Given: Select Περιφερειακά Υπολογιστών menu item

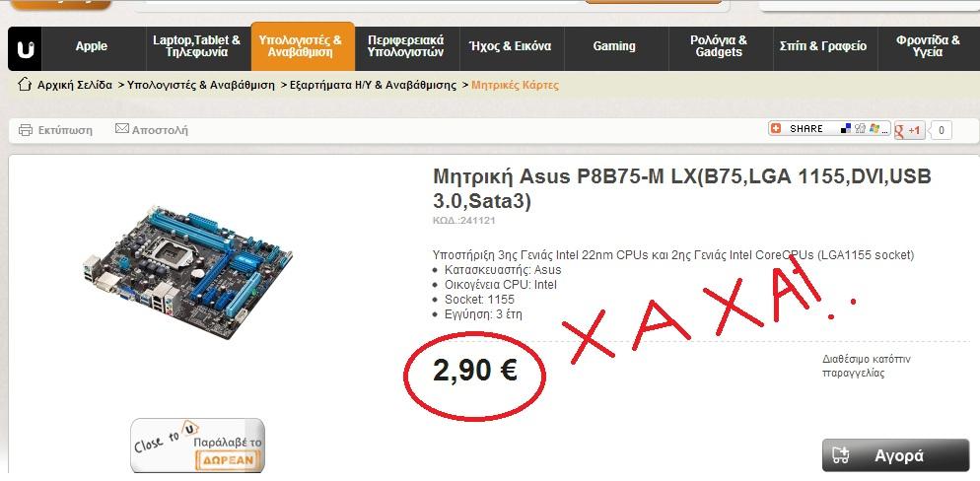Looking at the screenshot, I should (x=405, y=46).
